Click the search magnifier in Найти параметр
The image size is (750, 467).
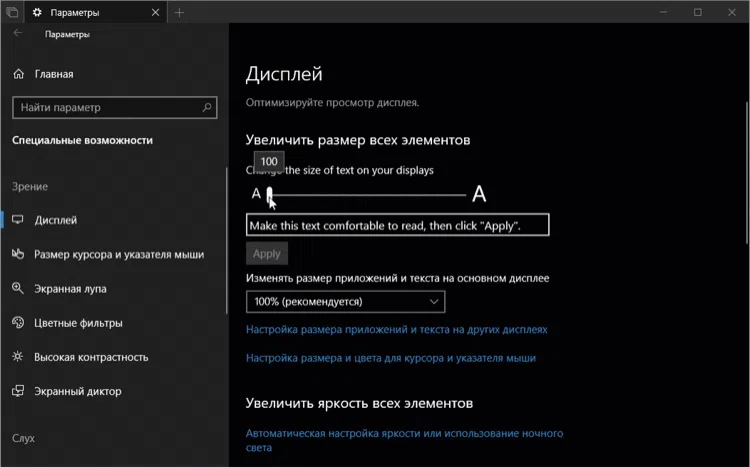pos(207,107)
